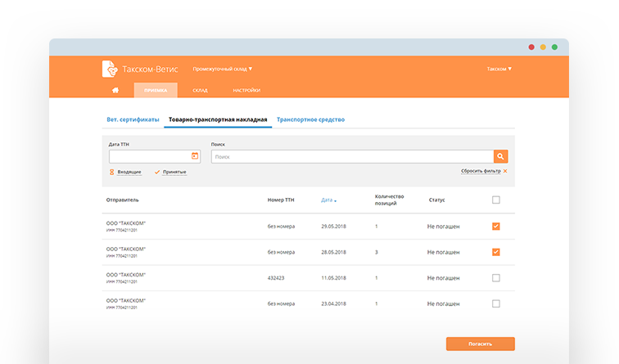The height and width of the screenshot is (364, 619).
Task: Click the Такском-Ветис logo icon
Action: [x=109, y=69]
